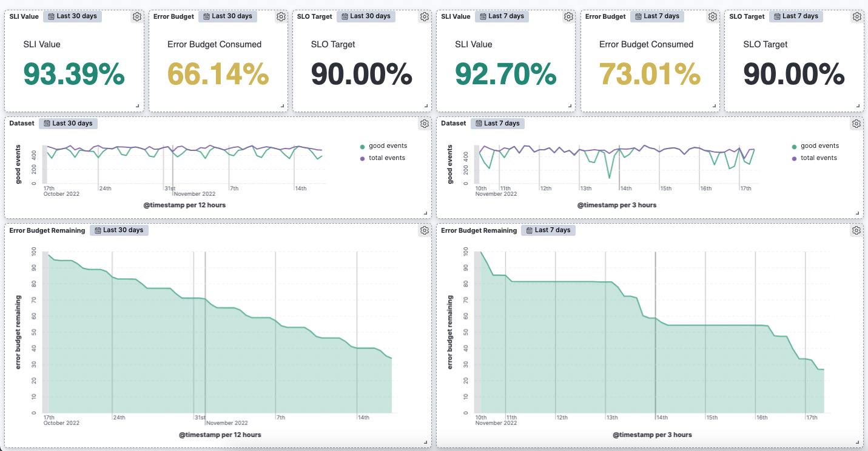Viewport: 868px width, 451px height.
Task: Open gear options for SLI Value 7-day panel
Action: [x=569, y=17]
